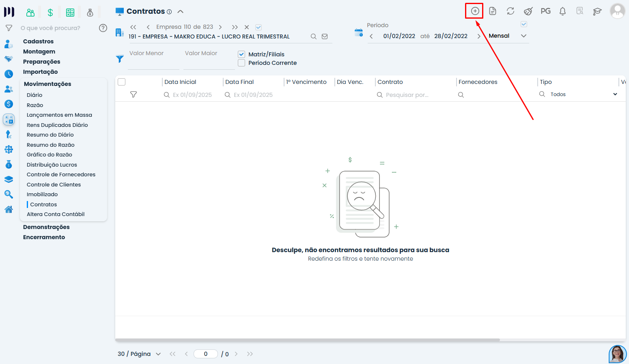The width and height of the screenshot is (629, 364).
Task: Toggle the checkbox above Mensal period dropdown
Action: (524, 24)
